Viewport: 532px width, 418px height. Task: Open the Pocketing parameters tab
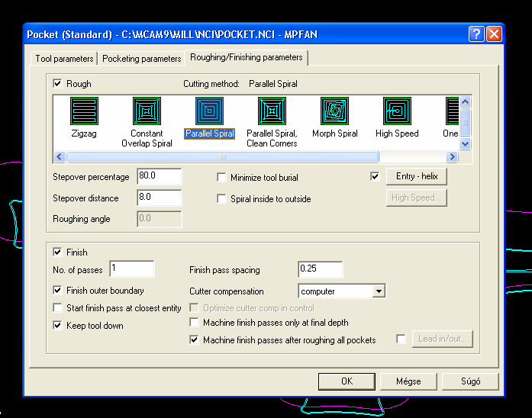[x=141, y=58]
